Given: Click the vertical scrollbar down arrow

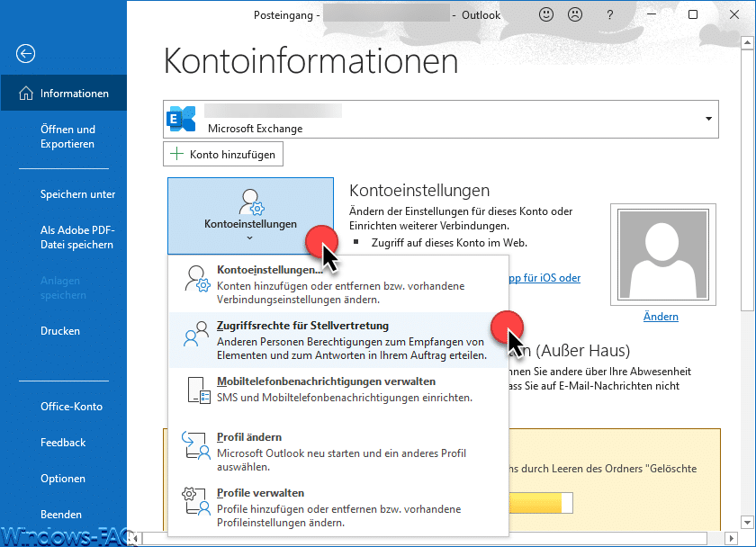Looking at the screenshot, I should [747, 523].
